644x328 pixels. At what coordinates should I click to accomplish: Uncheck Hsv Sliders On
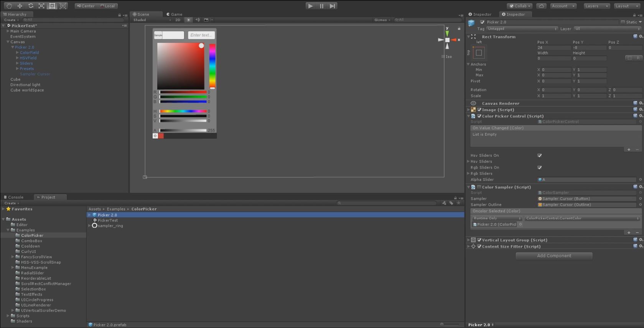(540, 155)
